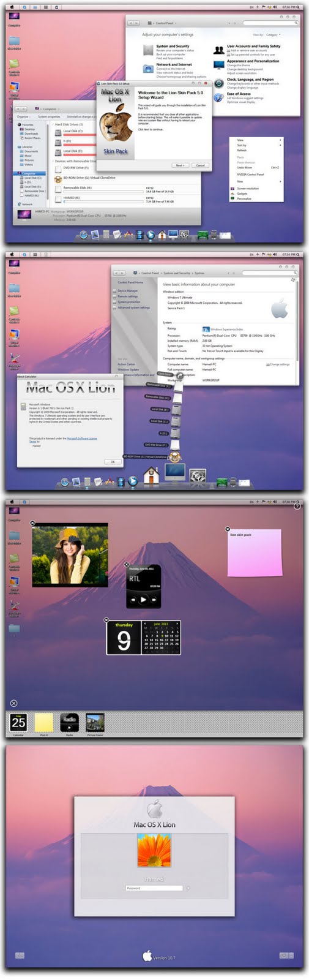Select HAMED (K:) drive icon

coord(58,199)
